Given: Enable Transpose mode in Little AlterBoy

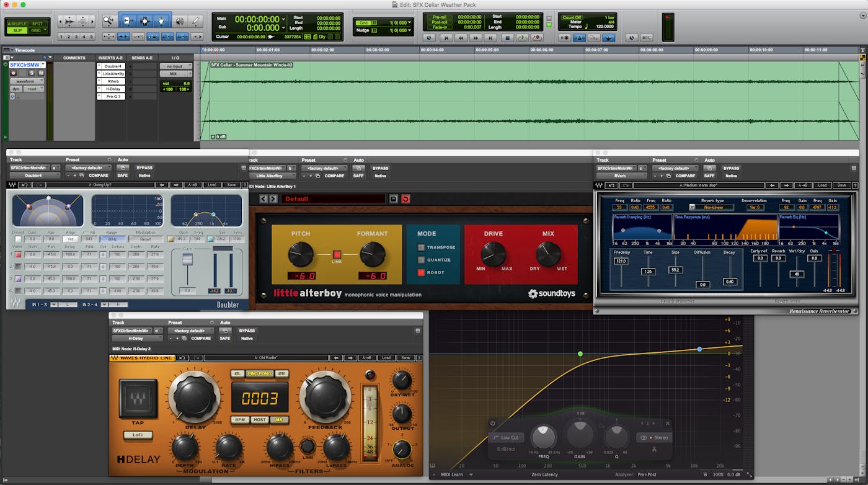Looking at the screenshot, I should 421,247.
